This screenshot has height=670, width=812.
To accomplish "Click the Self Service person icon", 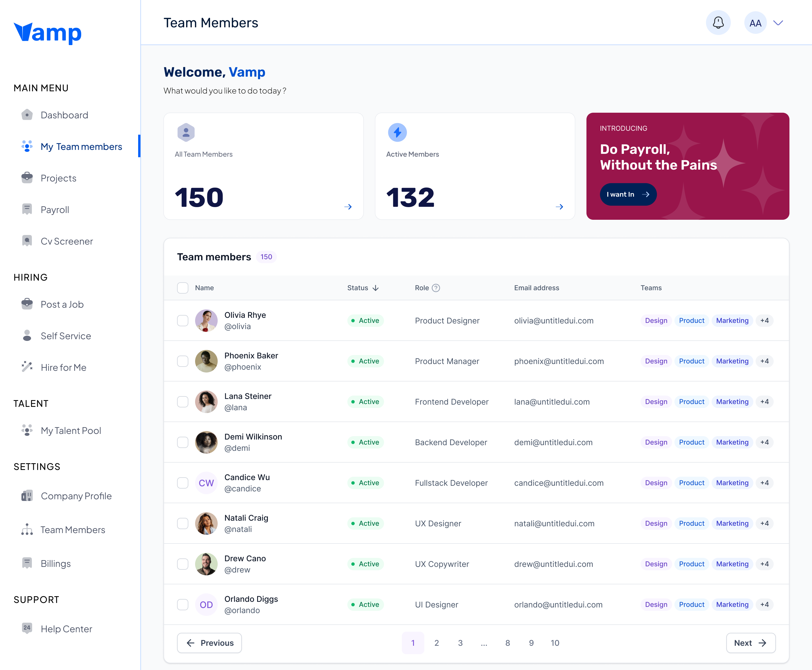I will pos(27,335).
